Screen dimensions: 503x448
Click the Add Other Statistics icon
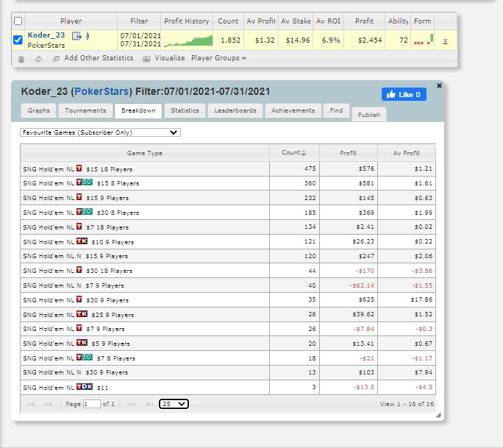coord(56,59)
